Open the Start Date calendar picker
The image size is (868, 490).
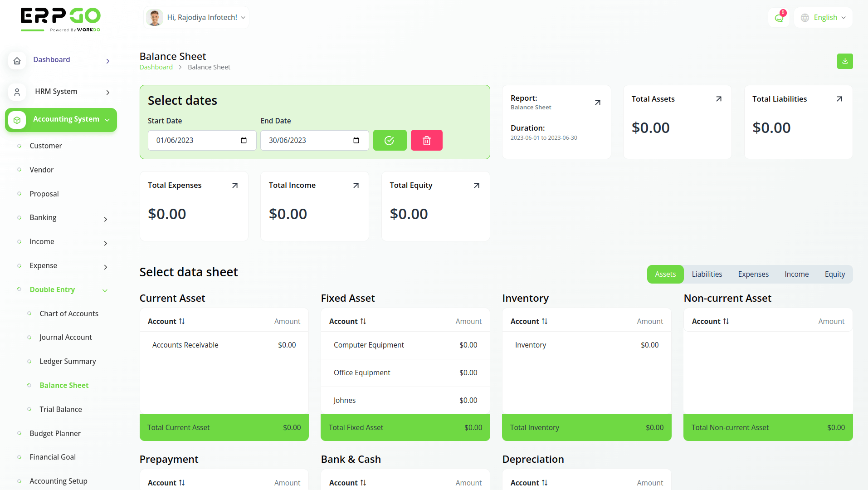point(244,141)
